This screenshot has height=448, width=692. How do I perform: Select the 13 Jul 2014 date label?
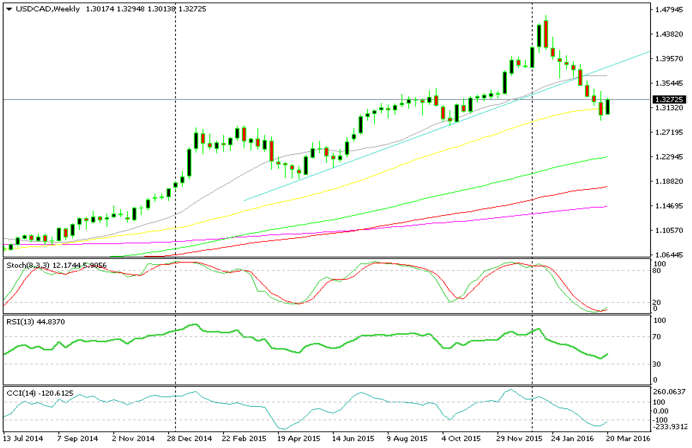coord(23,438)
